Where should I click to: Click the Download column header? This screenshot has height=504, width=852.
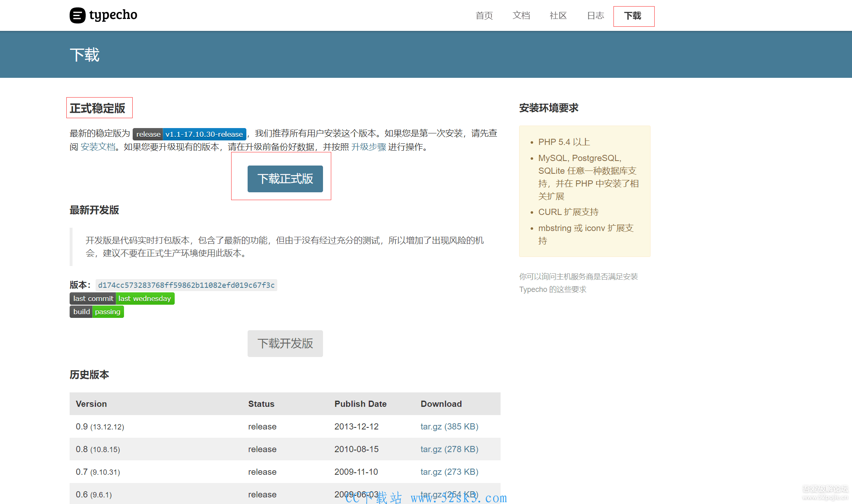coord(441,404)
